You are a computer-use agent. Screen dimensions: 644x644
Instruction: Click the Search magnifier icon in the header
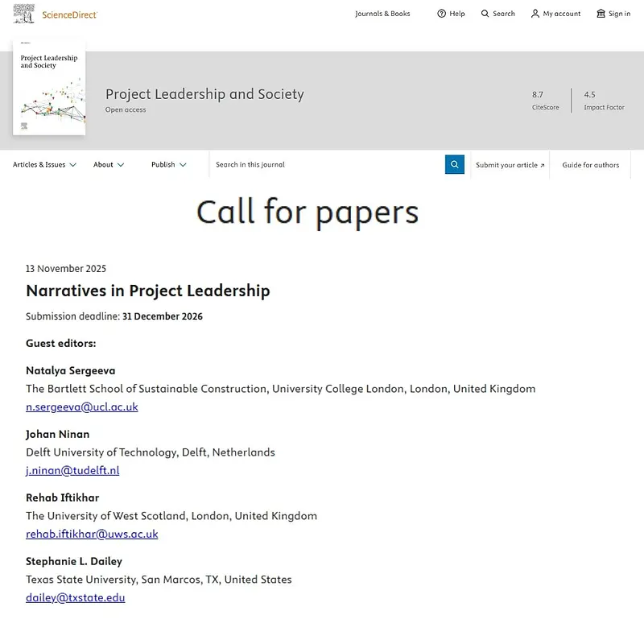coord(497,14)
